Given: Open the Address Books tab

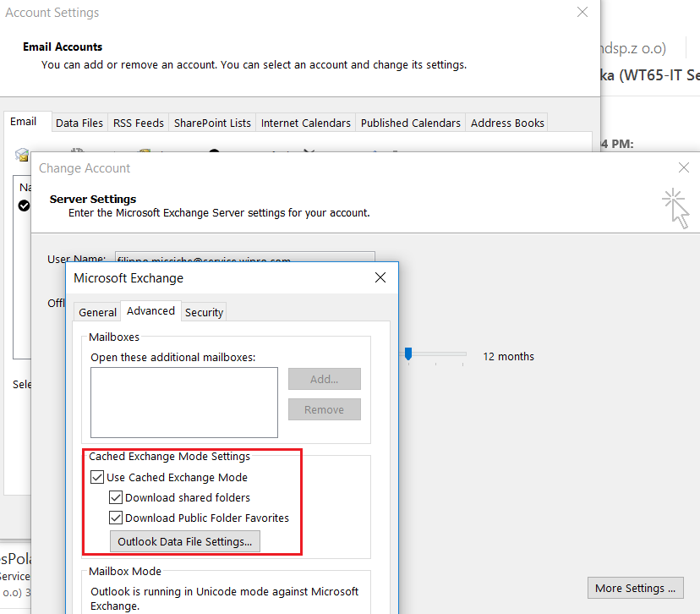Looking at the screenshot, I should pyautogui.click(x=506, y=123).
